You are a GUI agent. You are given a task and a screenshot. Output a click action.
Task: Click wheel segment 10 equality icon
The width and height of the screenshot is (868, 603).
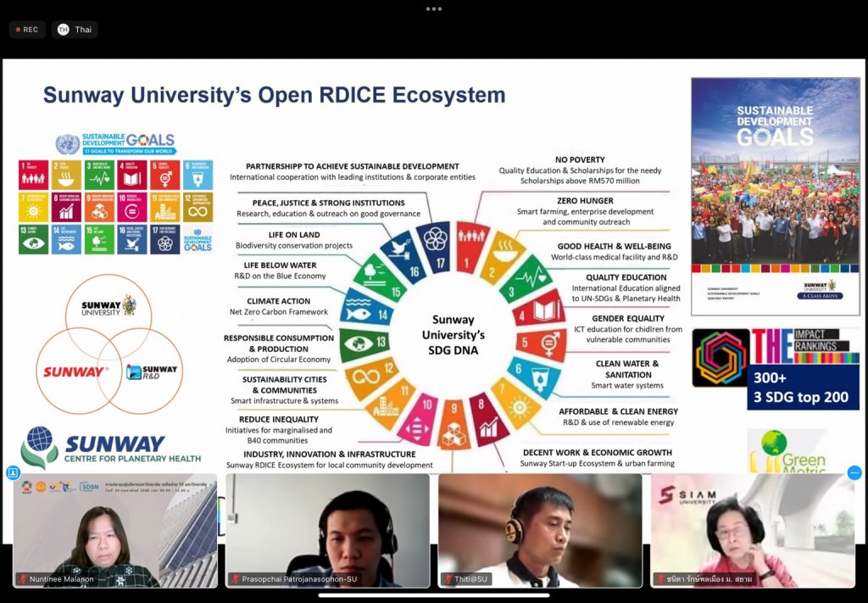tap(420, 419)
